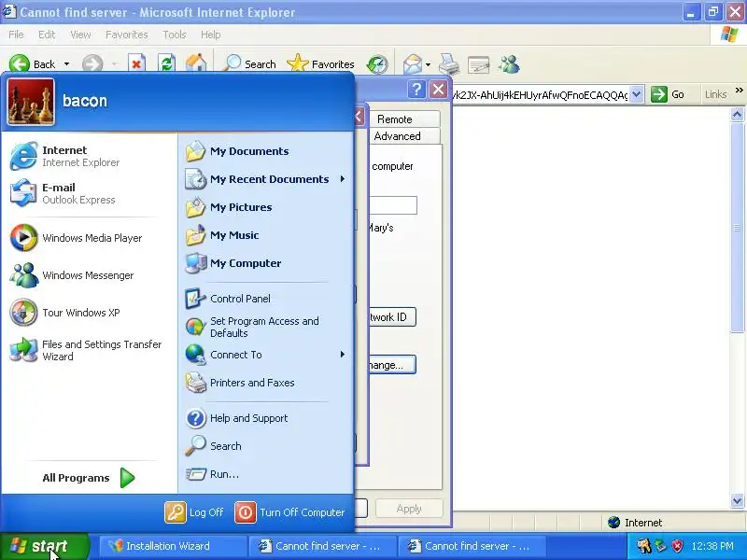Click the dialog's question-mark help button
The width and height of the screenshot is (747, 560).
(416, 89)
